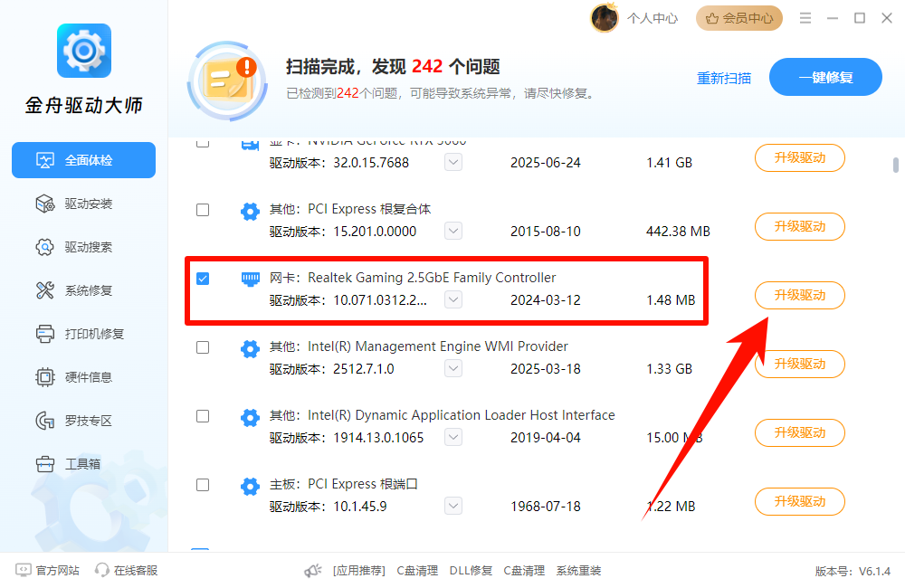The height and width of the screenshot is (588, 905).
Task: Open the 硬件信息 section
Action: click(83, 377)
